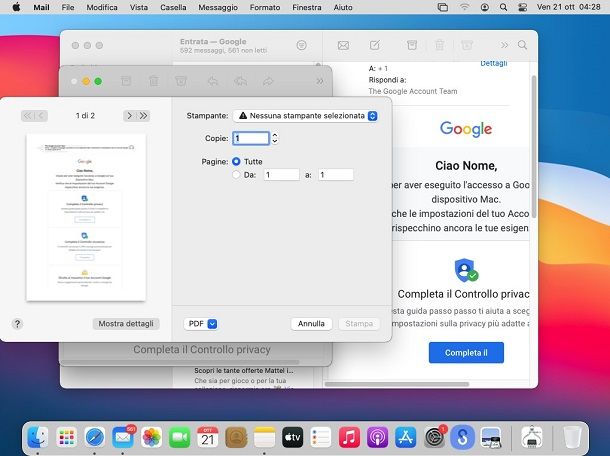Open Control Center in menu bar
610x456 pixels.
[522, 7]
